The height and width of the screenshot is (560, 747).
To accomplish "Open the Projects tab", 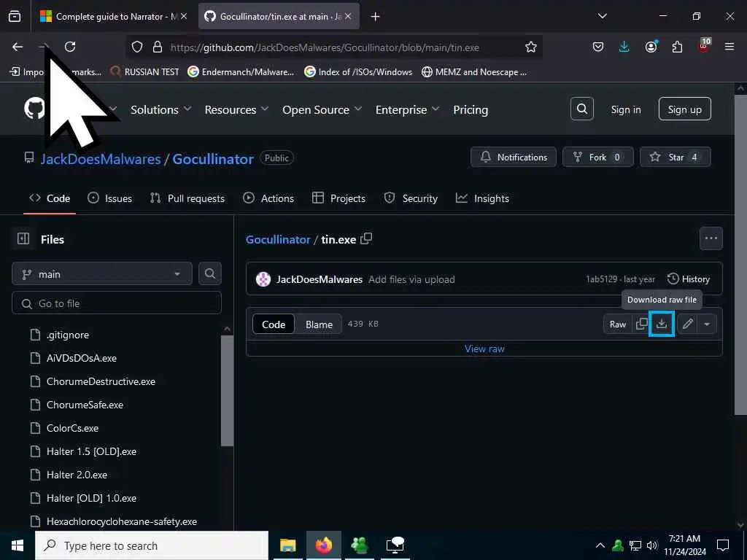I will pos(338,198).
